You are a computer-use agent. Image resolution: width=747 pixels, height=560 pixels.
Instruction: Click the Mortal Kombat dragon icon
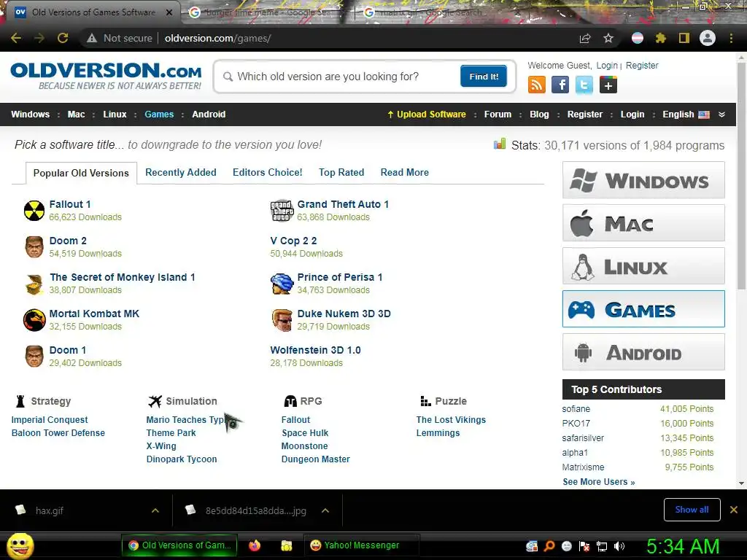[x=34, y=320]
